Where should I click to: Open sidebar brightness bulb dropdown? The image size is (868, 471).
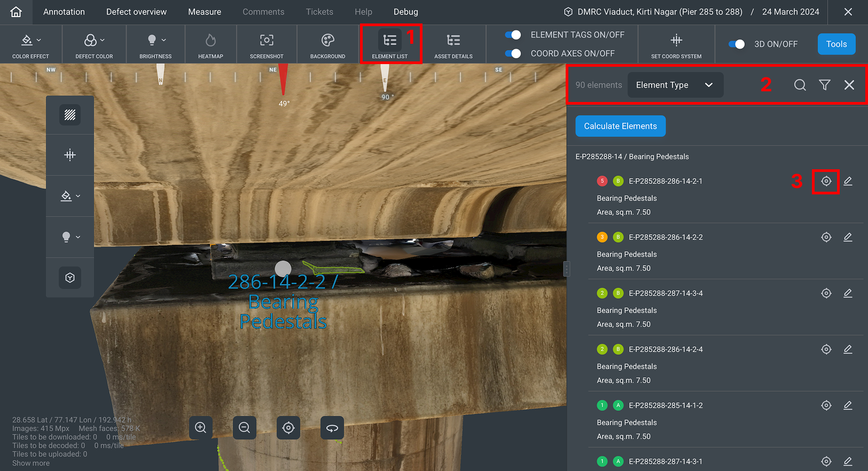pyautogui.click(x=70, y=237)
